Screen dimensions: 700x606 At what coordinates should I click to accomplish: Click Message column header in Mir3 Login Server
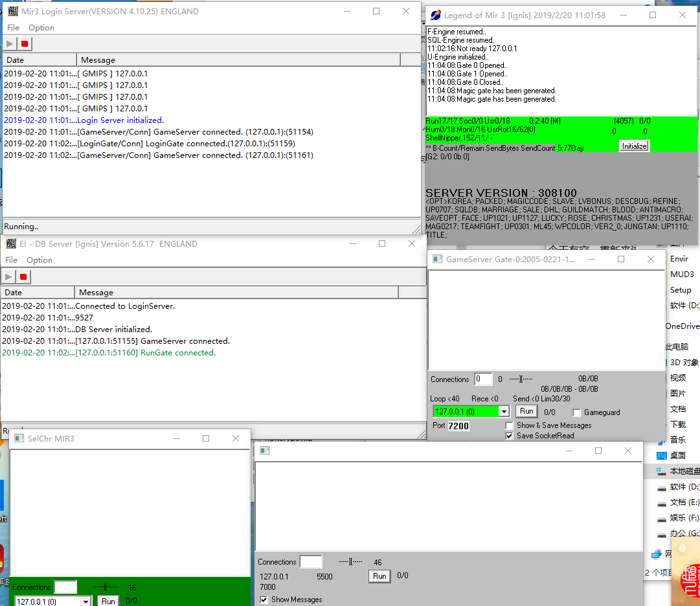click(238, 60)
